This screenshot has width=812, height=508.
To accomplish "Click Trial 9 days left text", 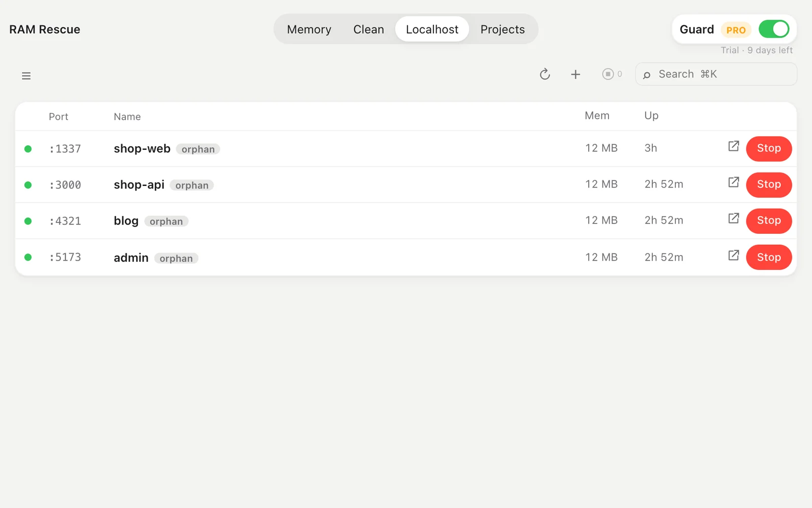I will pos(756,50).
